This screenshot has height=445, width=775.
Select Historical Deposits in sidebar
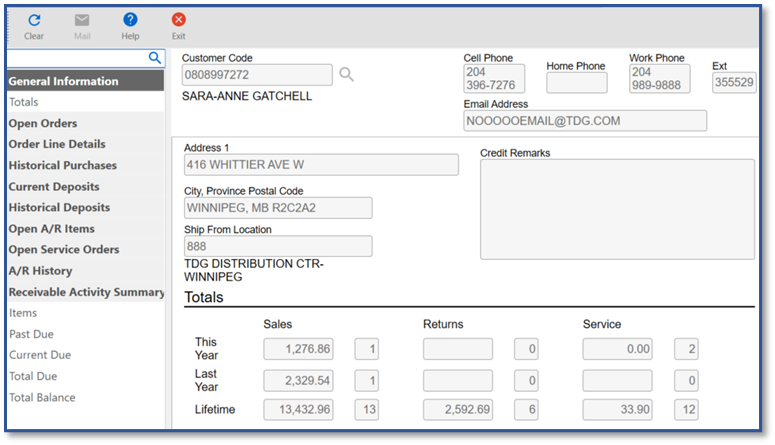coord(86,207)
